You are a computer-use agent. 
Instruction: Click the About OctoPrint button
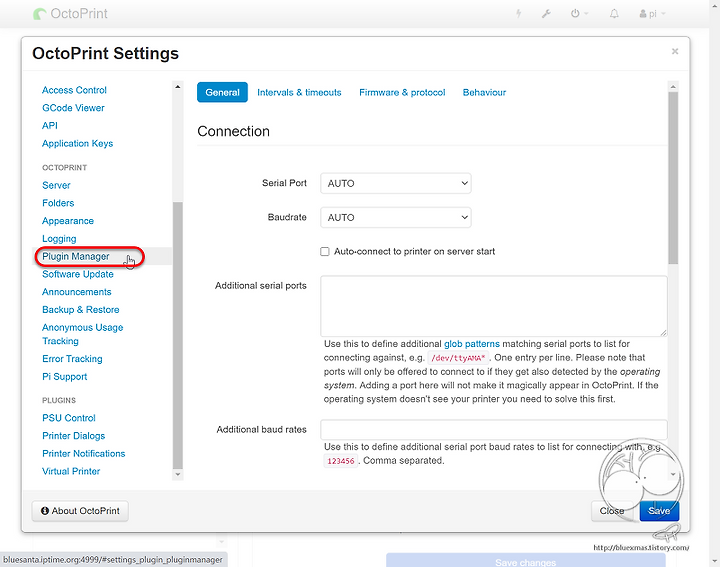pos(80,511)
